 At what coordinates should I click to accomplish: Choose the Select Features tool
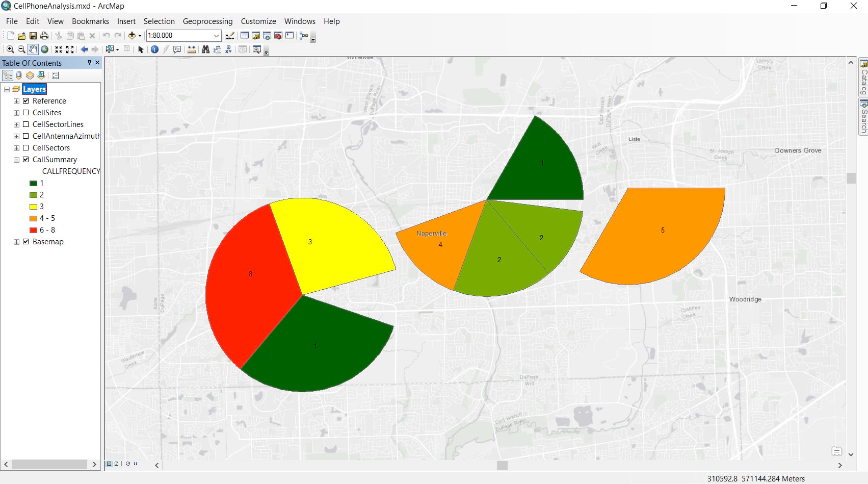(110, 49)
